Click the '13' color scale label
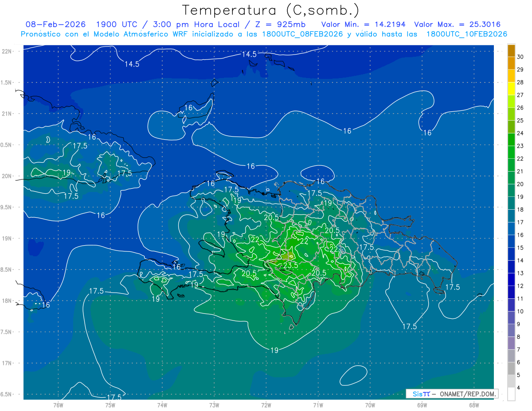Viewport: 532px width, 411px height. [520, 273]
